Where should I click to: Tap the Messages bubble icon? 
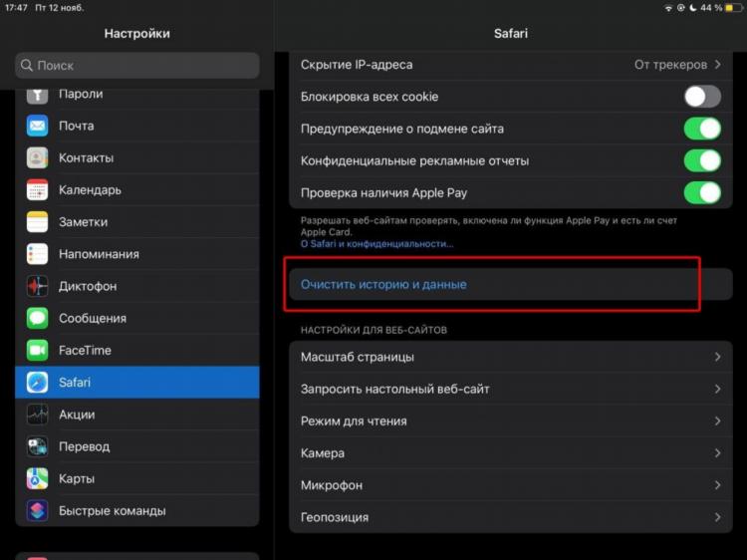[37, 318]
